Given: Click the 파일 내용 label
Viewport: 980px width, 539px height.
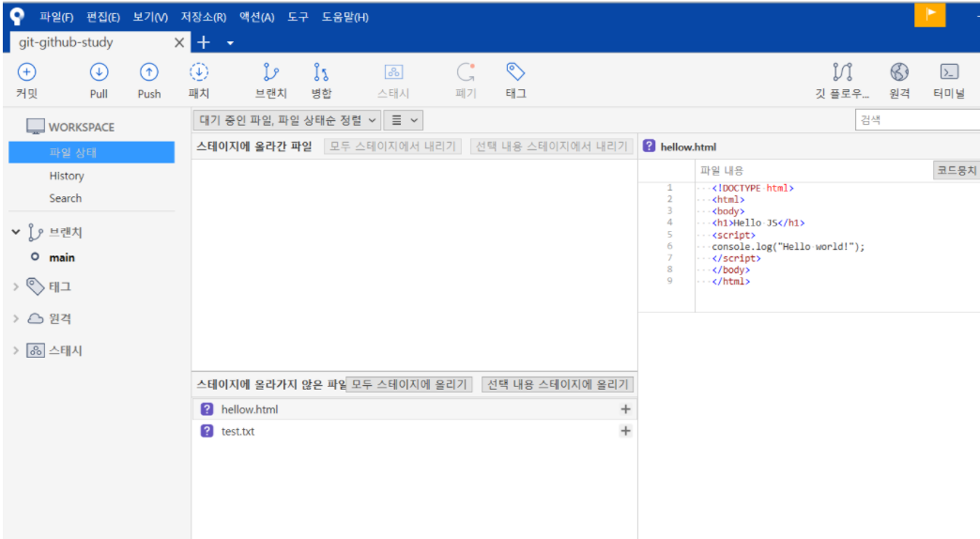Looking at the screenshot, I should click(x=722, y=170).
